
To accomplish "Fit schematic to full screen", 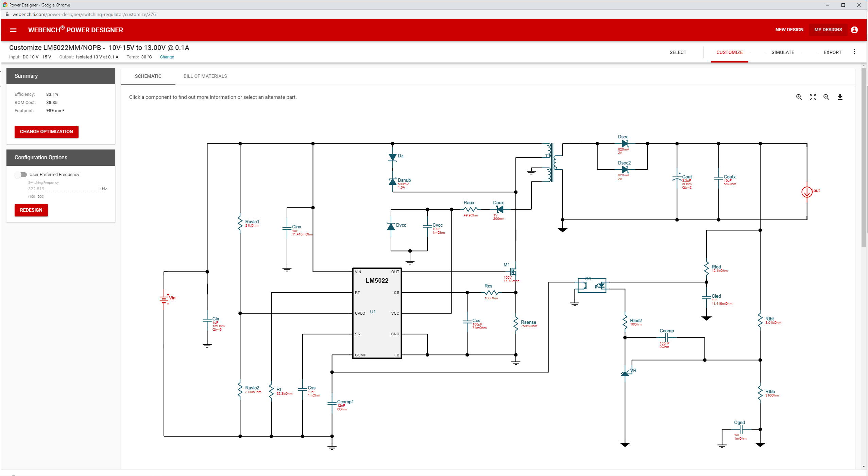I will click(813, 97).
